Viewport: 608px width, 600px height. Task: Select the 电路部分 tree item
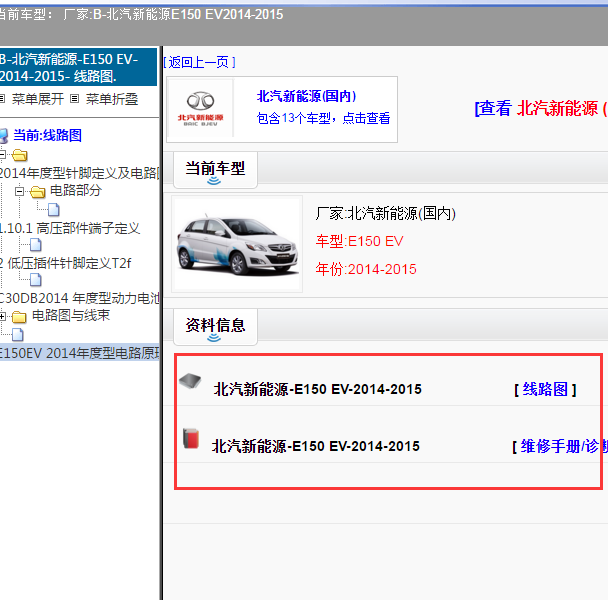76,190
